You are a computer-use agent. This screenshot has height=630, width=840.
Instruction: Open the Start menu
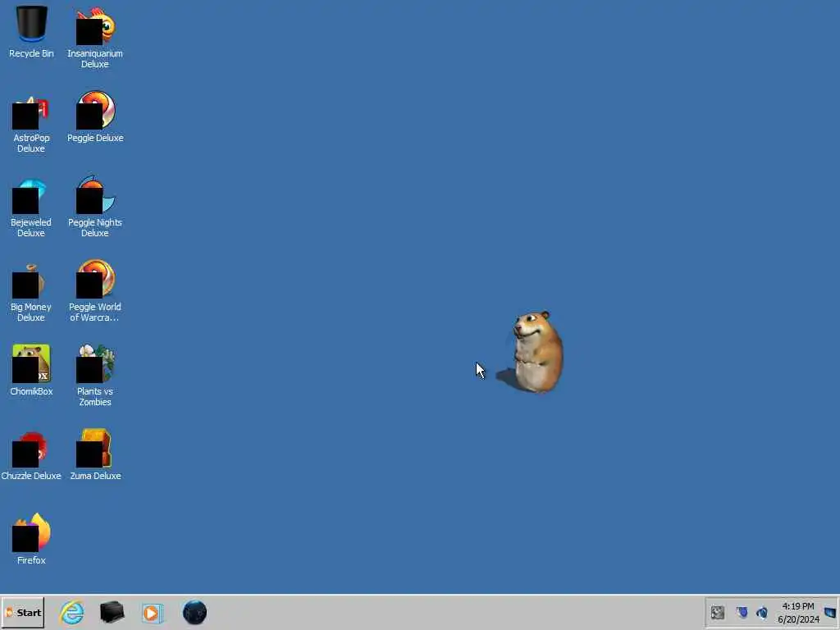point(23,612)
